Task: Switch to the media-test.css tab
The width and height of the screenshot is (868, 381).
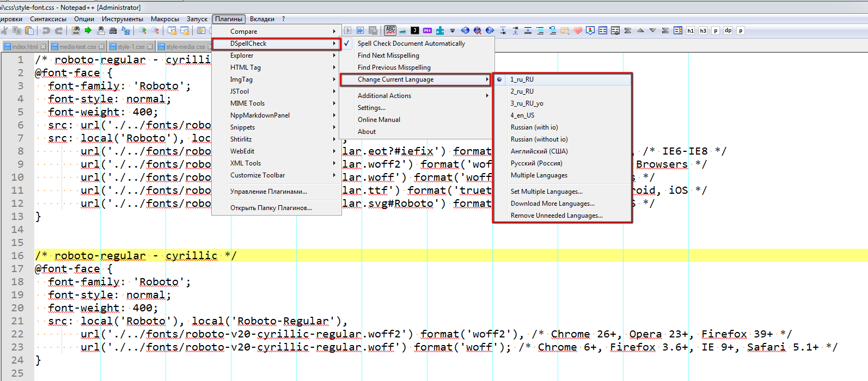Action: tap(77, 47)
